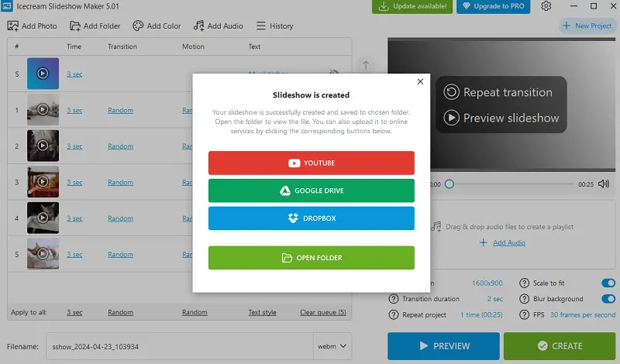Click 3 sec in Apply to all row
The height and width of the screenshot is (364, 620).
click(x=74, y=312)
